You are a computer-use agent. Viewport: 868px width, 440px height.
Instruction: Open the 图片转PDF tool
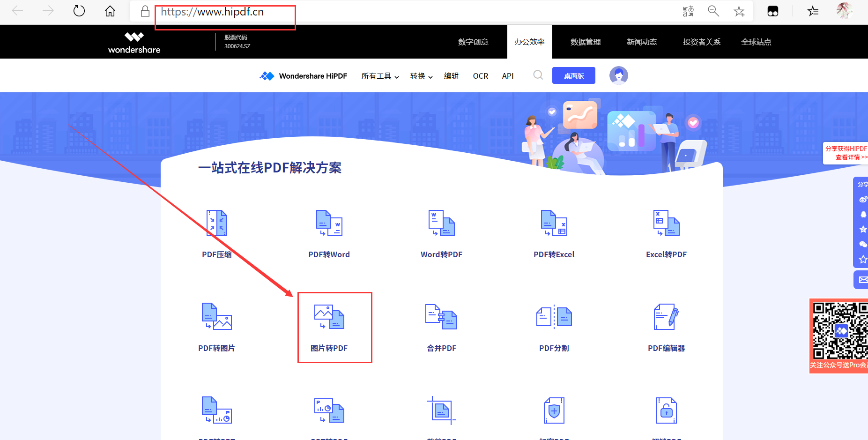coord(329,318)
